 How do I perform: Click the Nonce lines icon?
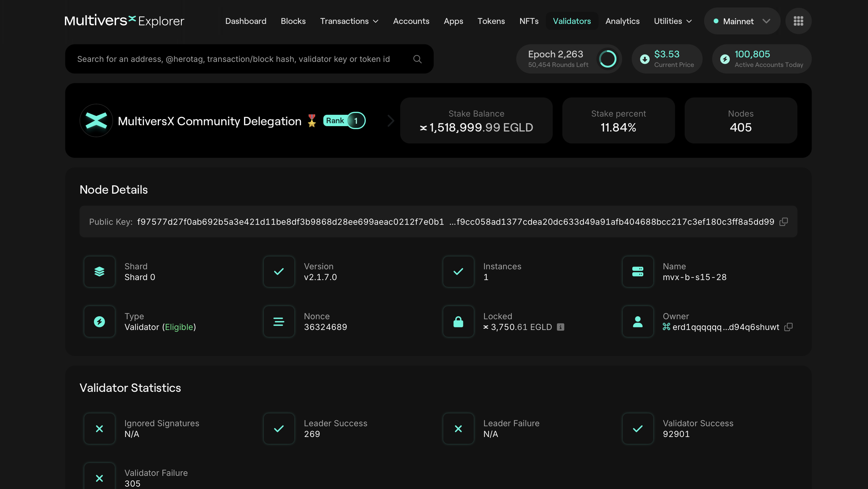[x=279, y=321]
